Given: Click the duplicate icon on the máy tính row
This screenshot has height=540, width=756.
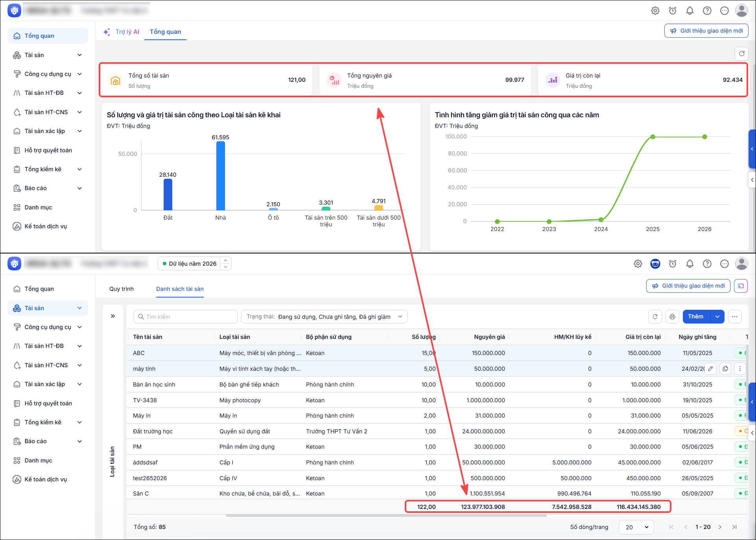Looking at the screenshot, I should click(x=725, y=369).
